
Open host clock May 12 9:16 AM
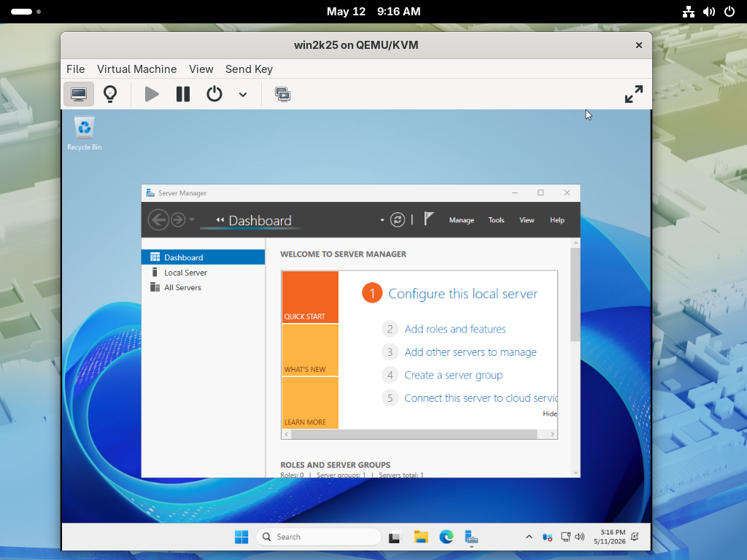(373, 12)
